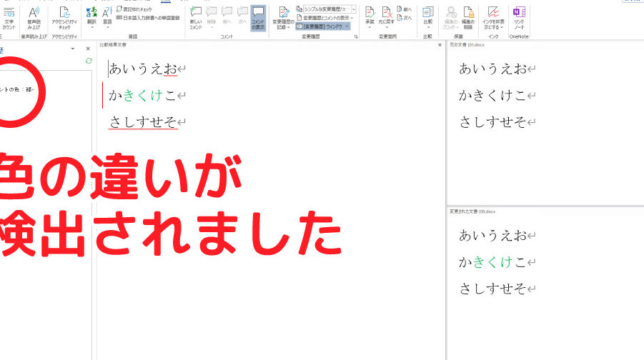The image size is (644, 360).
Task: Open OneNote リンク ノート
Action: click(x=519, y=19)
